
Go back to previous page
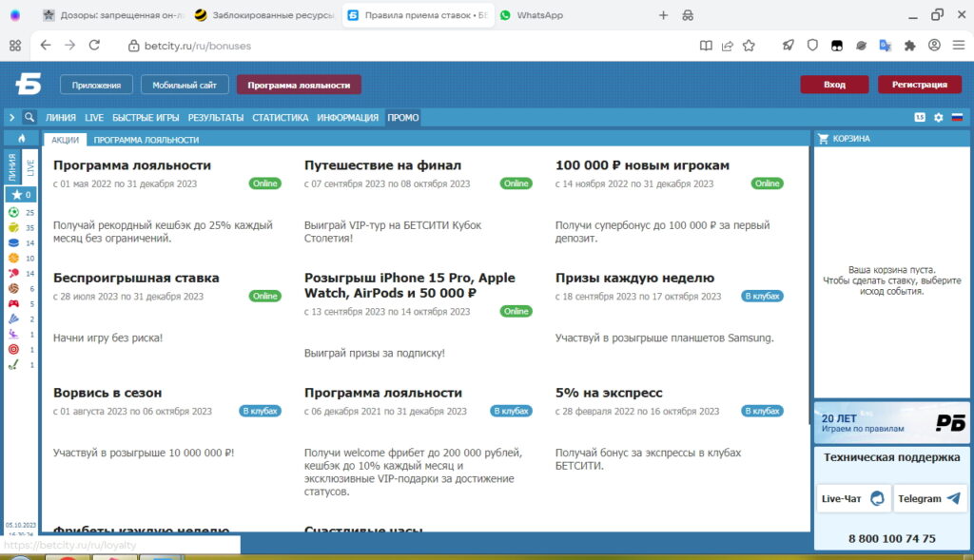coord(46,46)
